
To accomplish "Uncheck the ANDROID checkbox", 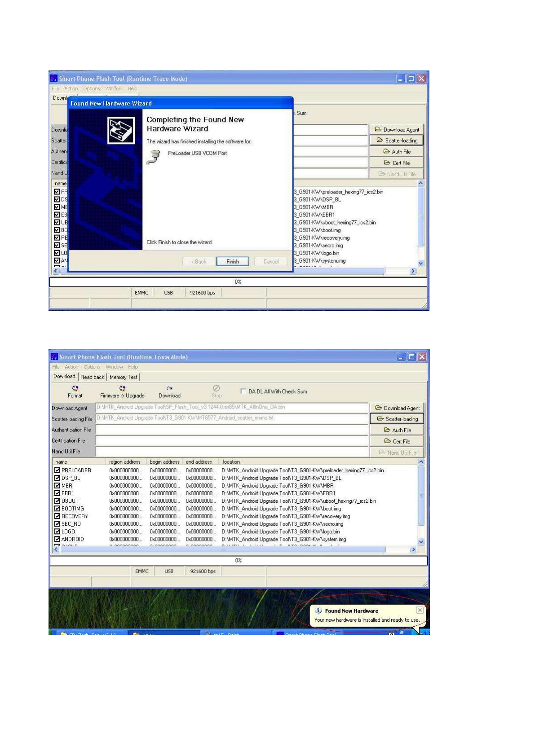I will [57, 539].
